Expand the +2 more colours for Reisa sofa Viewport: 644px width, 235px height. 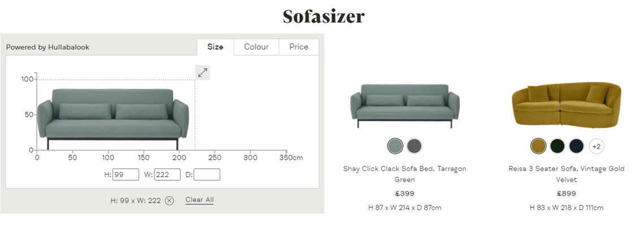click(596, 146)
